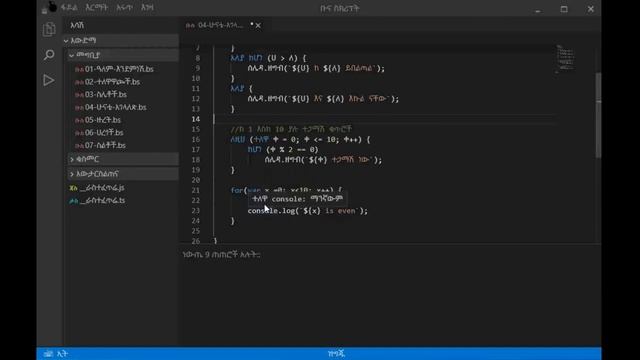Click the file icon of 02- .bs file

click(x=79, y=82)
